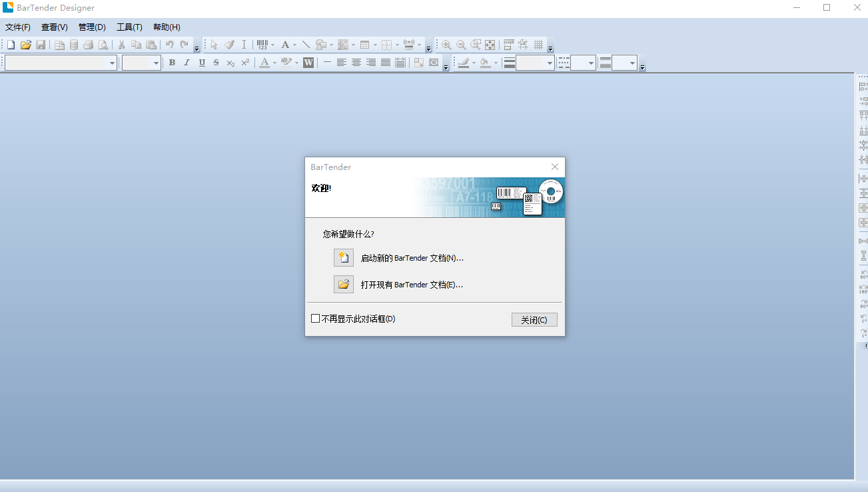Toggle subscript formatting
Viewport: 868px width, 492px height.
[x=230, y=63]
